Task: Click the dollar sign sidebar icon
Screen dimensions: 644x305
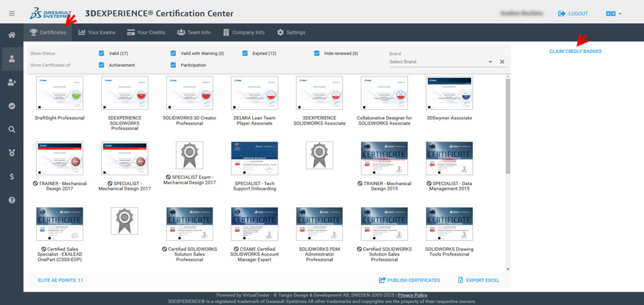Action: (x=11, y=176)
